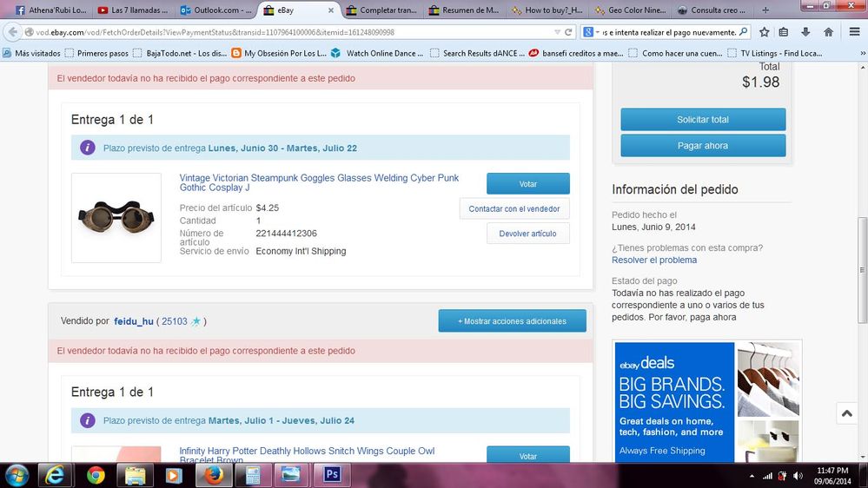Click the seller's feedback star icon
The width and height of the screenshot is (868, 488).
[196, 321]
